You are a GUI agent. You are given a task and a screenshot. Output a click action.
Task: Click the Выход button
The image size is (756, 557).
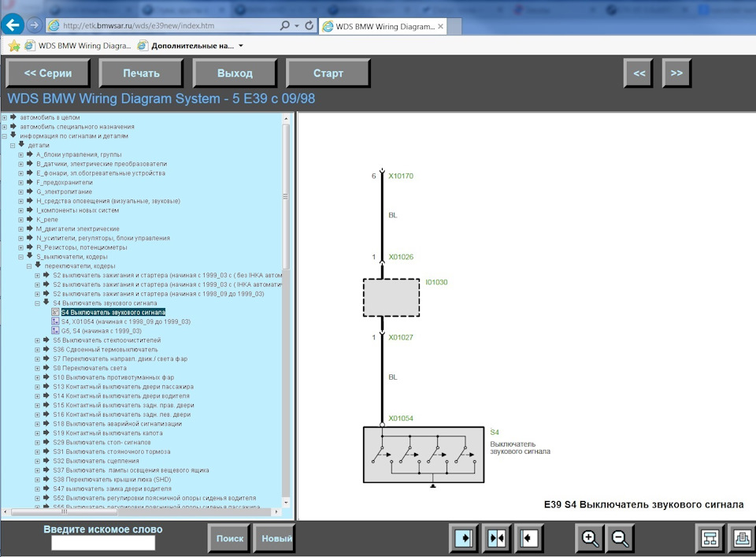pos(235,73)
